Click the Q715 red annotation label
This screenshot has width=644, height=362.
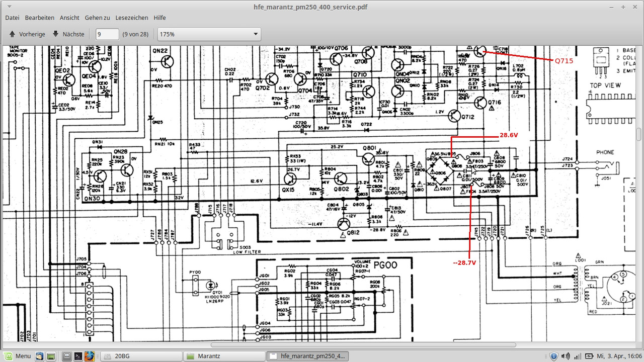[x=564, y=61]
